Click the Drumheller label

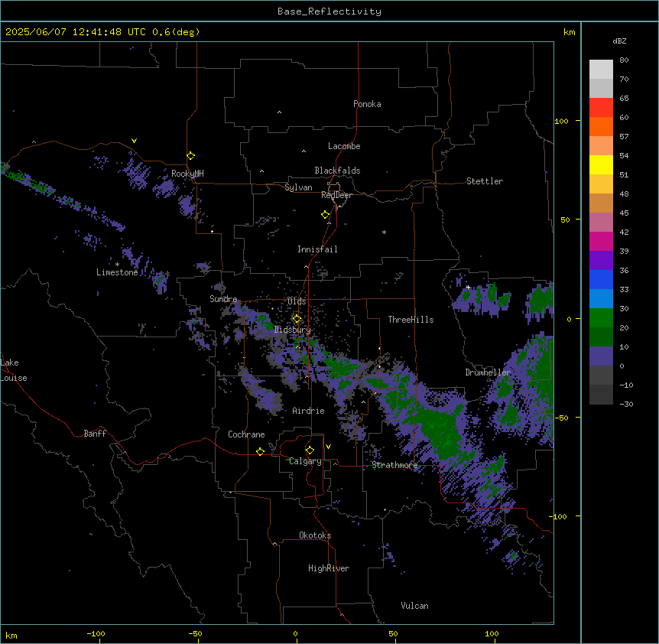[x=488, y=372]
